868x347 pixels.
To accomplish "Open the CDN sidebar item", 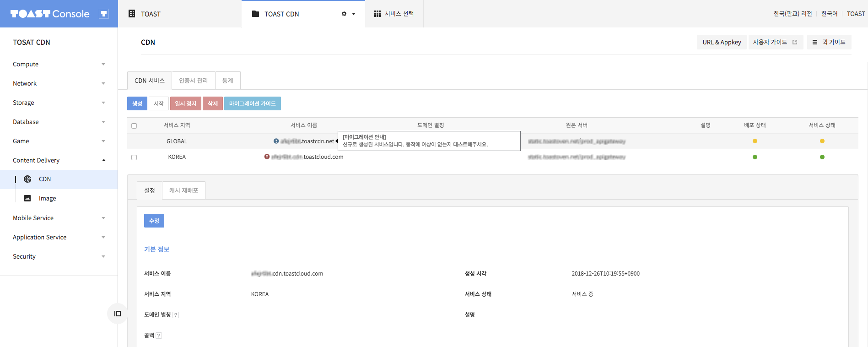I will tap(59, 179).
